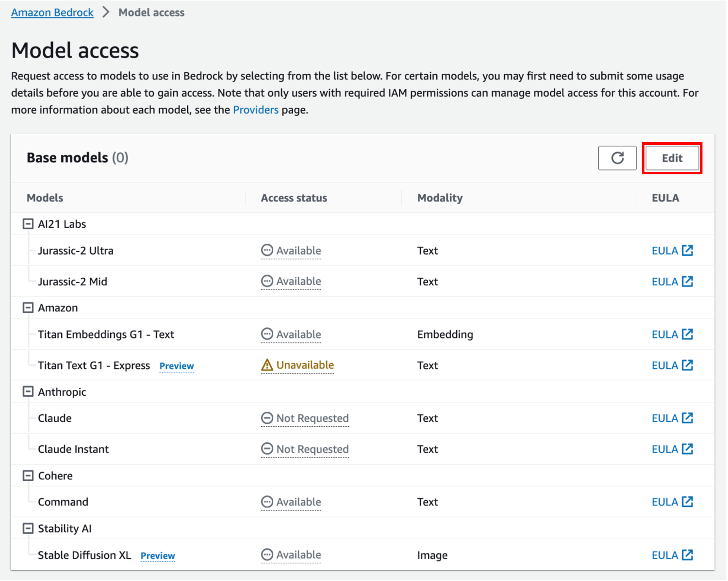Click the Edit button

coord(672,158)
